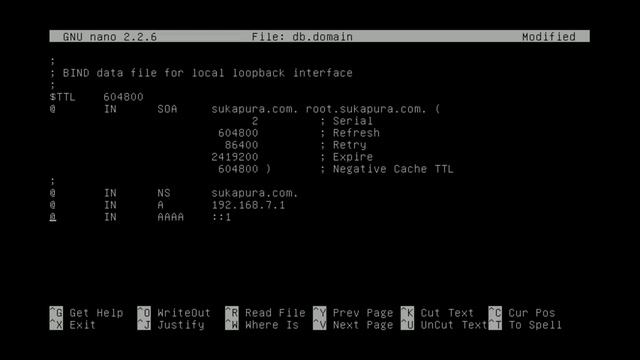Image resolution: width=640 pixels, height=360 pixels.
Task: Click the 604800 value after $TTL
Action: [123, 97]
